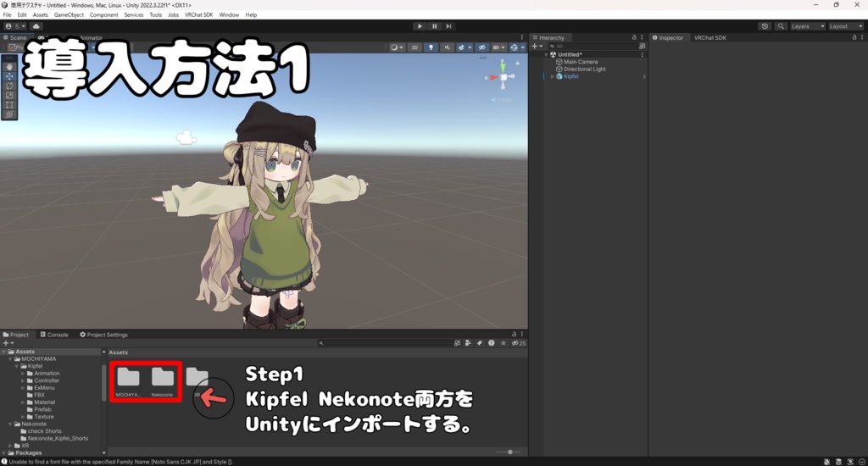Open the VRChat SDK menu
This screenshot has width=868, height=466.
pos(198,15)
